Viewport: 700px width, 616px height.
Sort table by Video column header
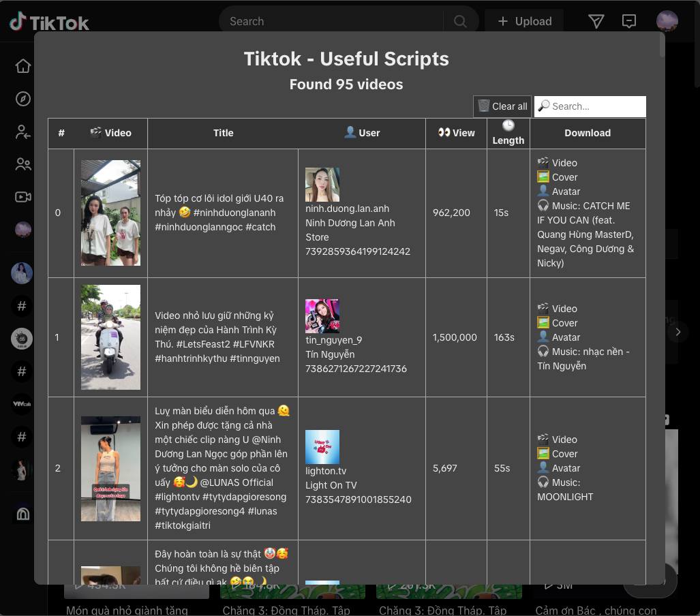point(110,133)
